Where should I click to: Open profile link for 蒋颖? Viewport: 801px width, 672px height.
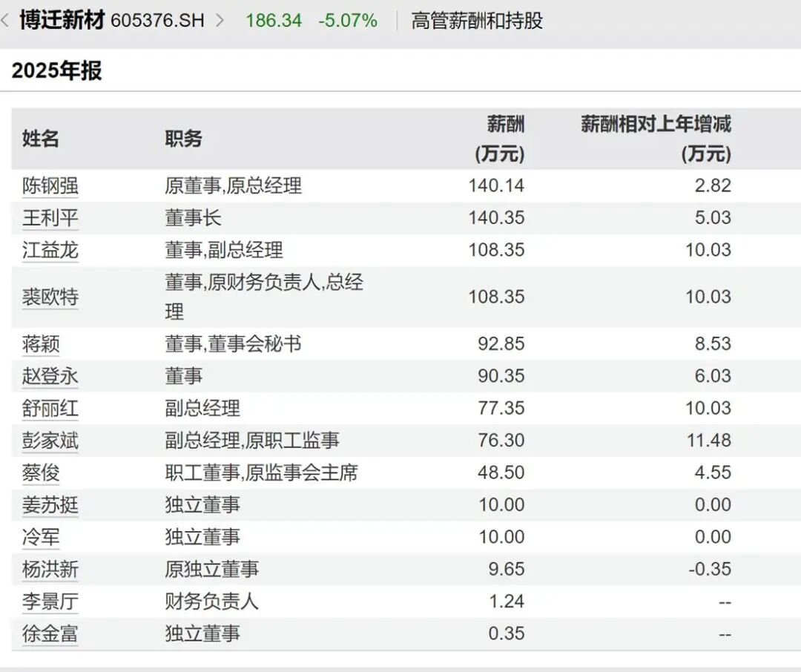(x=41, y=344)
